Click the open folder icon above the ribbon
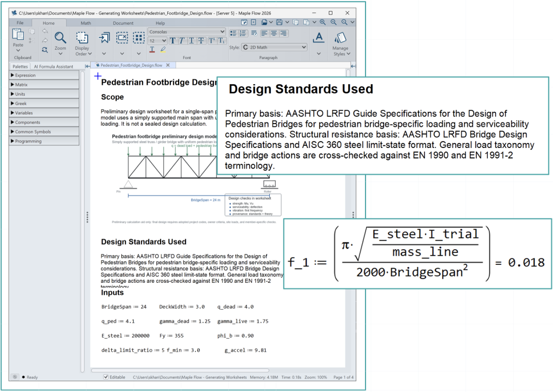Screen dimensions: 553x392 click(x=264, y=22)
